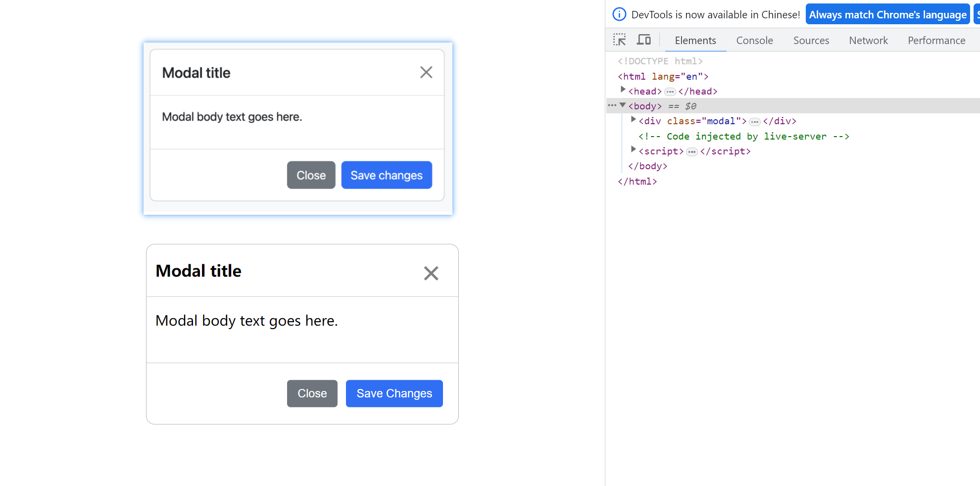Viewport: 980px width, 486px height.
Task: Select the closing </html> tag line
Action: [637, 182]
